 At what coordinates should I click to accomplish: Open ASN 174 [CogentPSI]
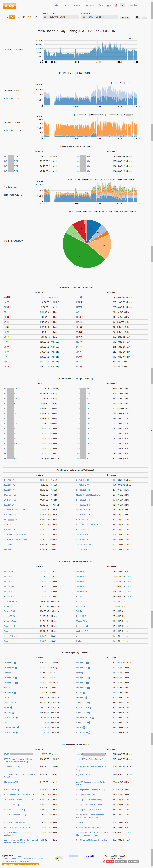tap(11, 782)
